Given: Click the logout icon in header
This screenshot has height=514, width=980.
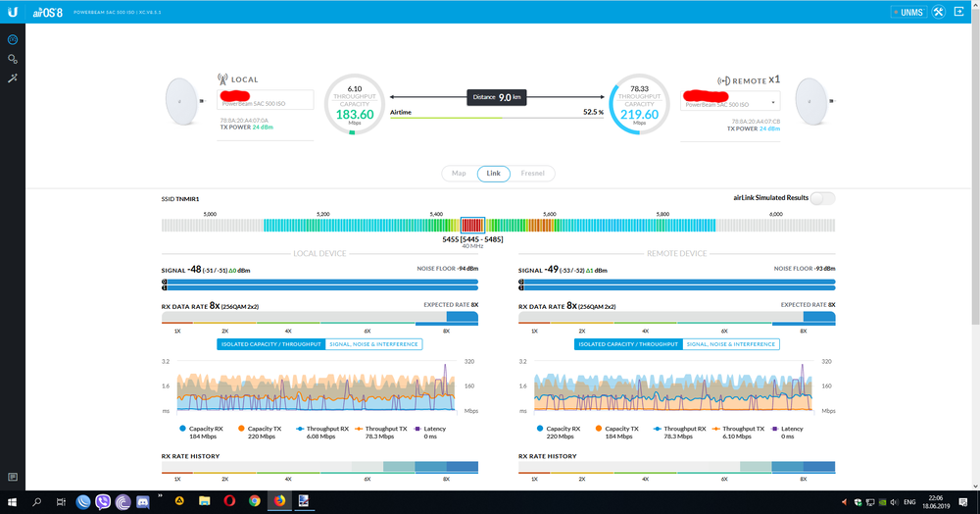Looking at the screenshot, I should (961, 12).
